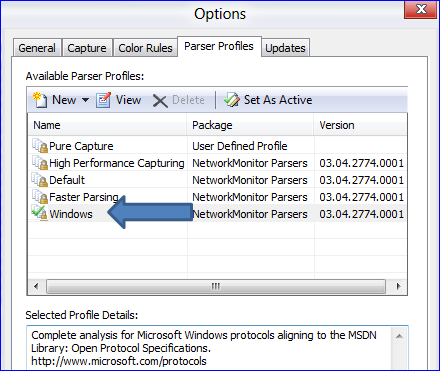Click the New profile icon
440x371 pixels.
pos(40,100)
